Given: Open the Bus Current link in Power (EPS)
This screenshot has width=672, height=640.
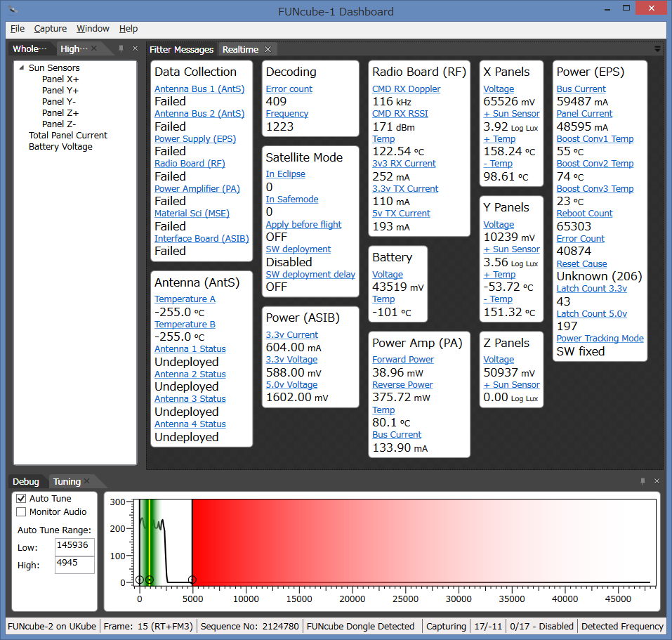Looking at the screenshot, I should (581, 89).
